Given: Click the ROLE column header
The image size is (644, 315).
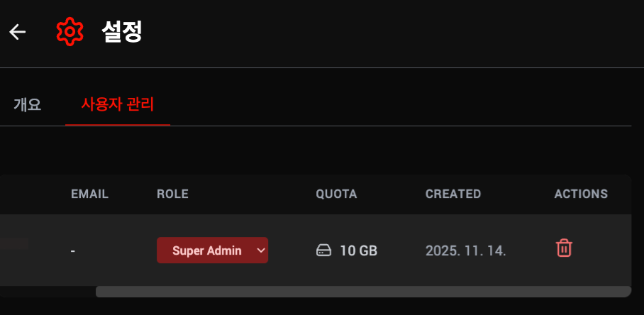Looking at the screenshot, I should (x=173, y=194).
